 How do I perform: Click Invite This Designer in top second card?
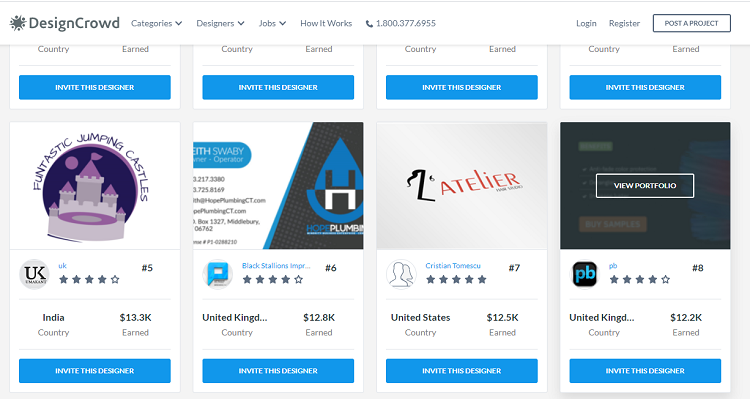coord(278,87)
